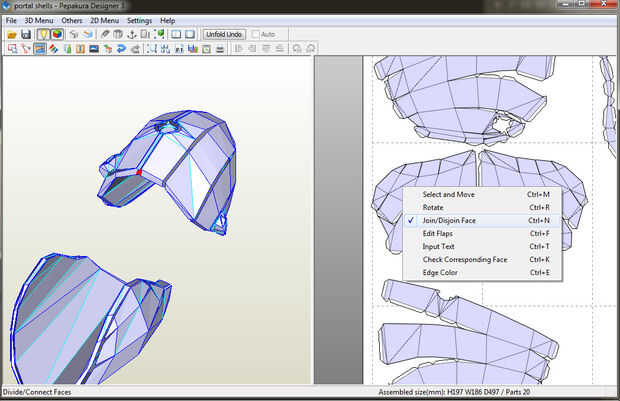Toggle the light bulb lighting button
This screenshot has height=401, width=620.
[44, 34]
